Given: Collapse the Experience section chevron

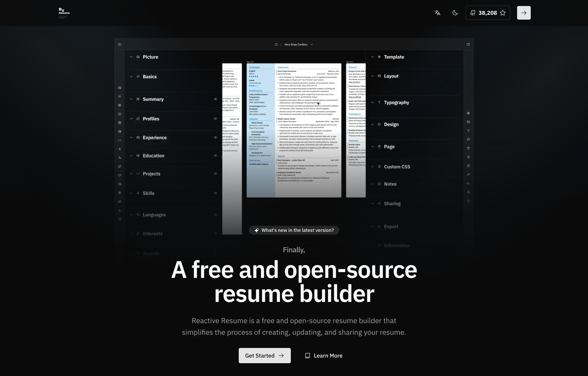Looking at the screenshot, I should [131, 138].
